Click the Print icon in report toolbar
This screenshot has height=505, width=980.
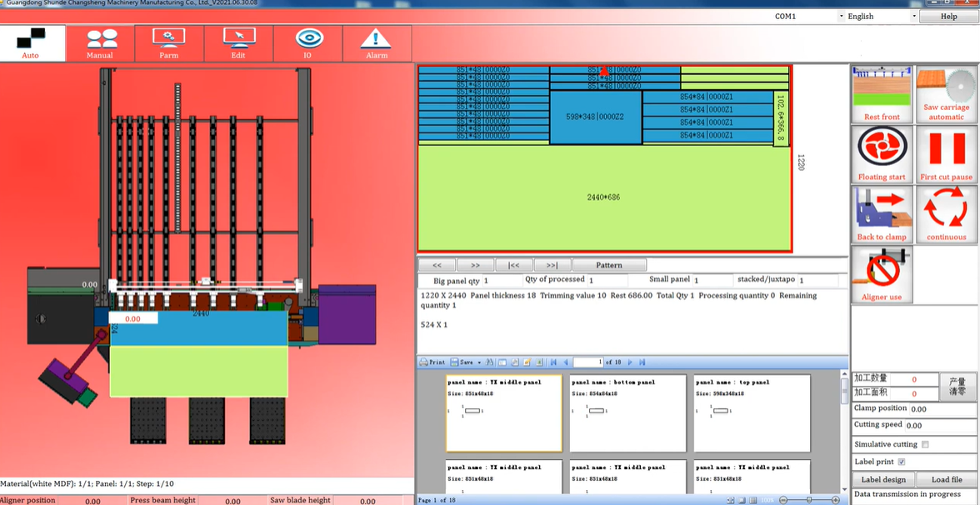432,362
